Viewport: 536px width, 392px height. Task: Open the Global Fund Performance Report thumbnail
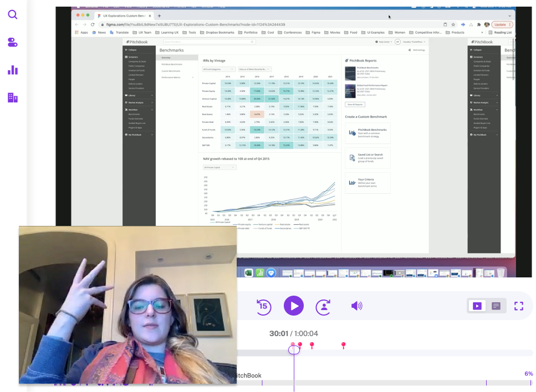coord(350,91)
